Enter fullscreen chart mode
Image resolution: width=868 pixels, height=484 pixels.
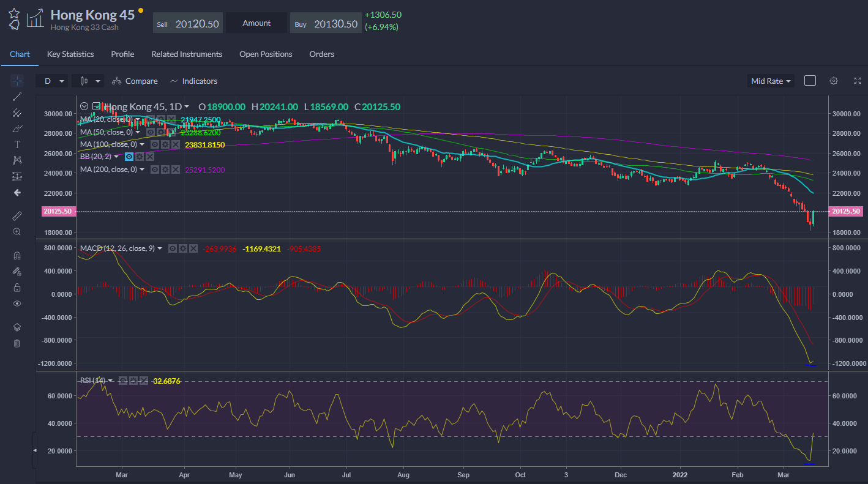click(x=856, y=81)
